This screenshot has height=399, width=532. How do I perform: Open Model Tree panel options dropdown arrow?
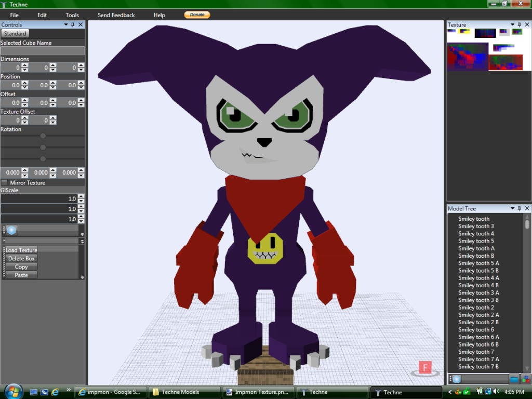(512, 208)
